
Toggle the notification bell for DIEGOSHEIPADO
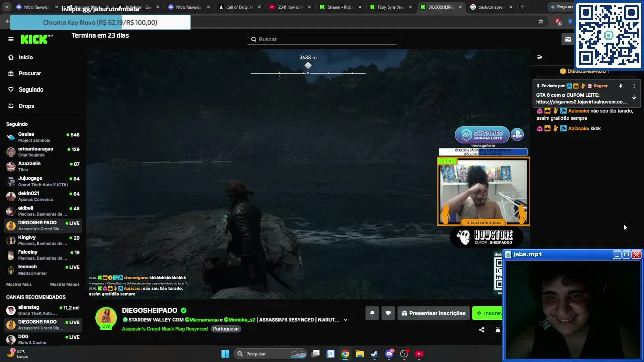(x=372, y=313)
